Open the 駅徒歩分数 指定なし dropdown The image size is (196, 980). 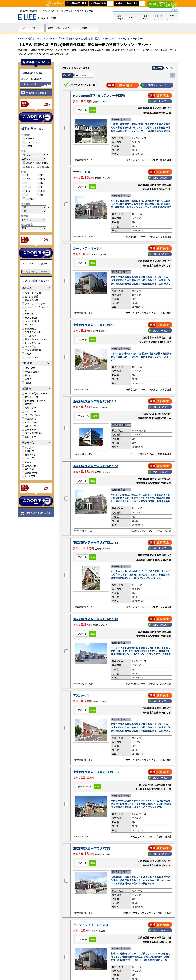33,228
